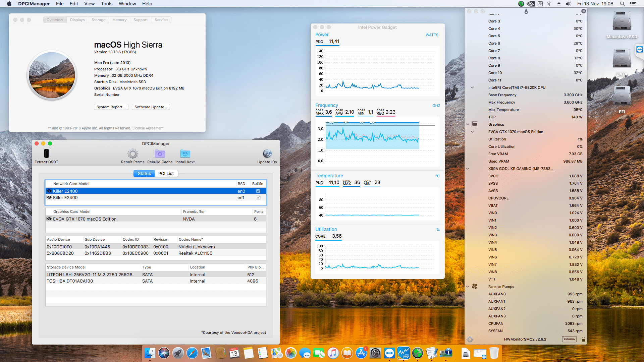Open the Help menu
Viewport: 644px width, 362px height.
coord(147,4)
